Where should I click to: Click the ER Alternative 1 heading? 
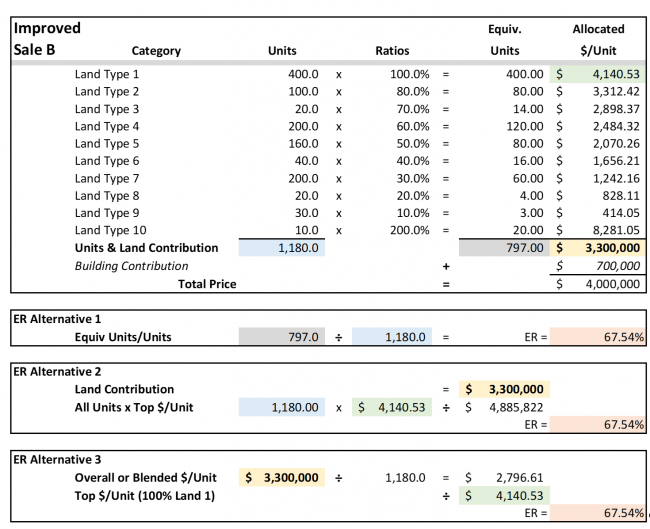pyautogui.click(x=58, y=319)
